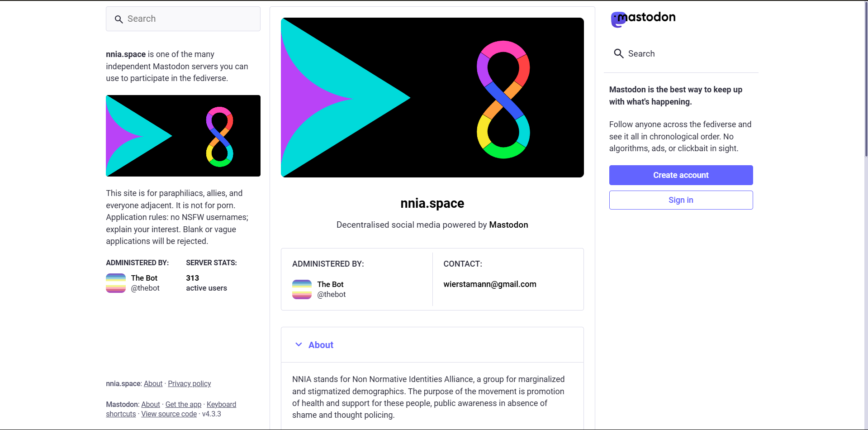This screenshot has width=868, height=430.
Task: Click The Bot avatar in center card
Action: click(x=302, y=289)
